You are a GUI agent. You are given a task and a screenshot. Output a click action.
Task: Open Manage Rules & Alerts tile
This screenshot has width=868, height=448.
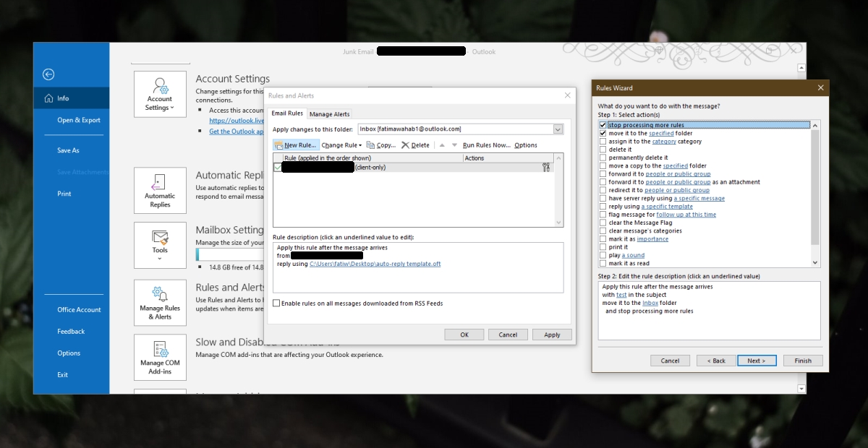pos(160,303)
